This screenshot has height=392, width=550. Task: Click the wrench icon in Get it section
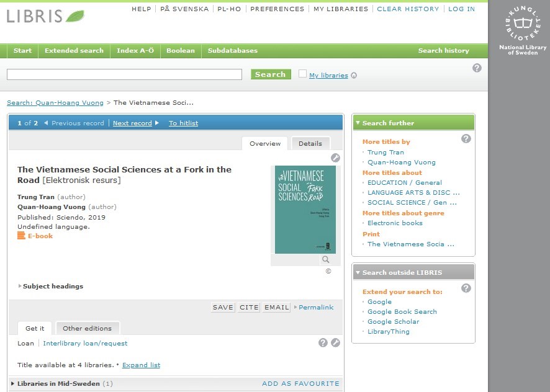coord(335,342)
